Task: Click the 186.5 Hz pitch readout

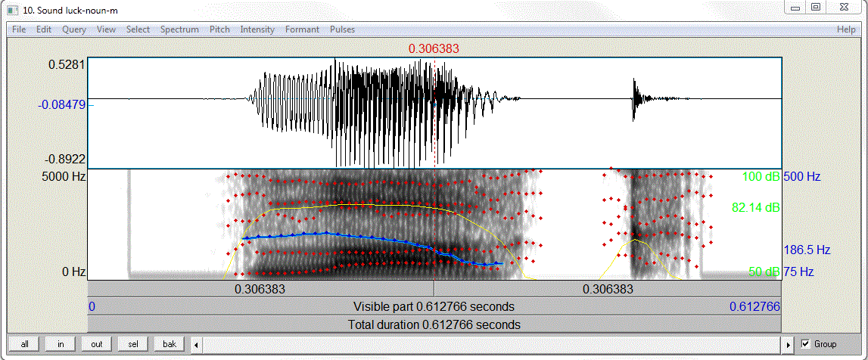Action: pyautogui.click(x=807, y=250)
